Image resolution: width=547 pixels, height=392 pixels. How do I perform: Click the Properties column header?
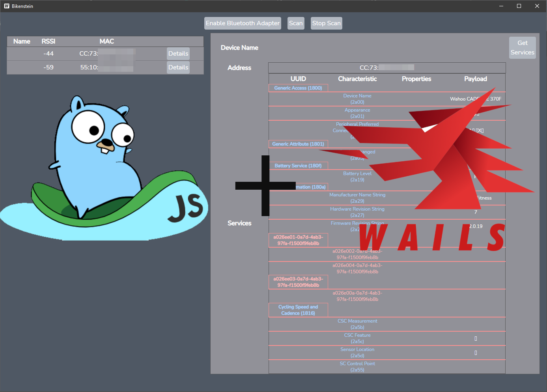416,79
